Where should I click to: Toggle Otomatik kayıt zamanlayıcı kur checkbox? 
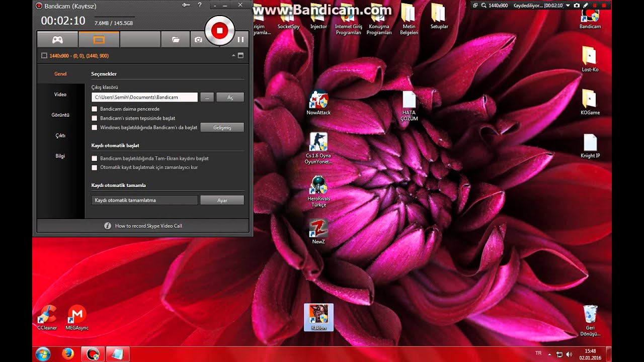coord(94,167)
